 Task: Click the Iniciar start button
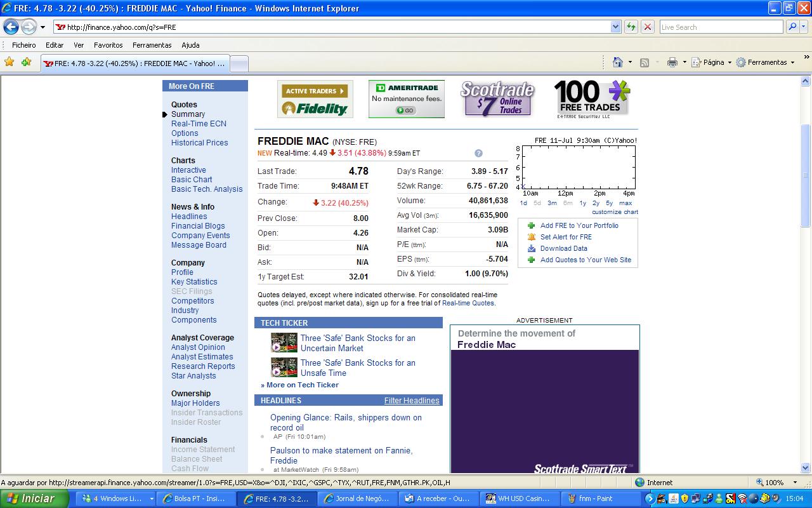coord(35,498)
